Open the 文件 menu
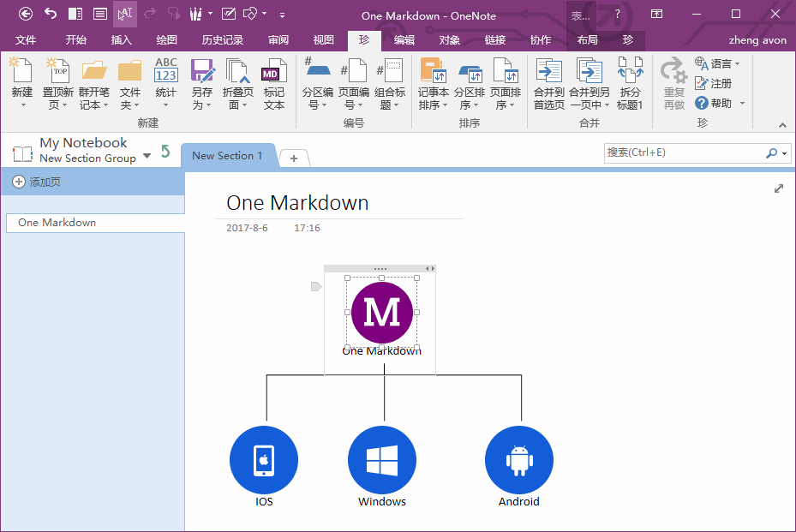796x532 pixels. coord(26,40)
